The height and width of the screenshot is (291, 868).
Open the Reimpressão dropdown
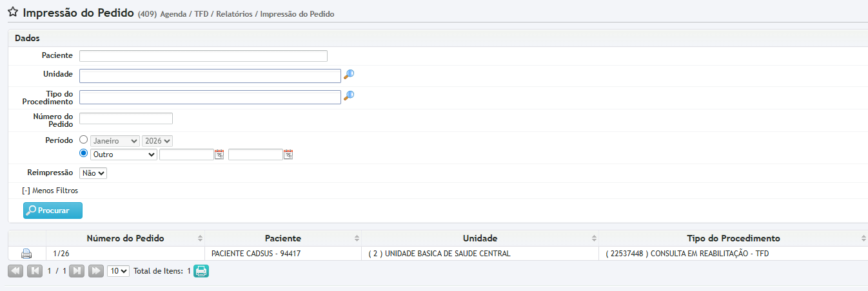93,173
